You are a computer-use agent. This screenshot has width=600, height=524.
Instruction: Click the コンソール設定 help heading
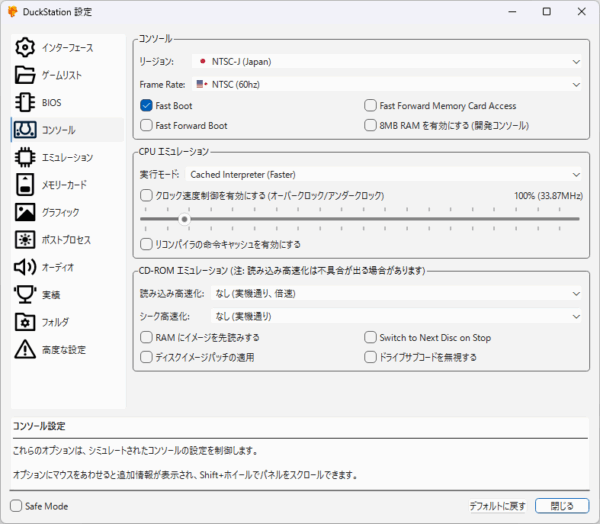(x=39, y=426)
